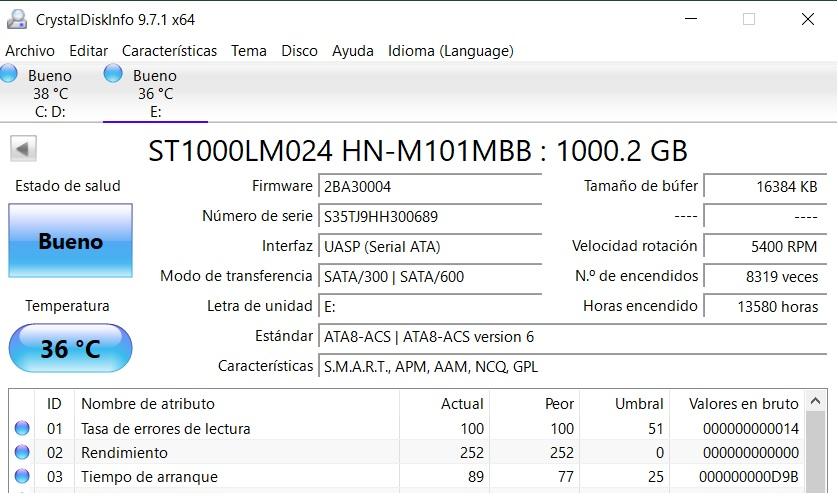Screen dimensions: 838x501
Task: Minimize the CrystalDiskInfo window
Action: click(x=691, y=19)
